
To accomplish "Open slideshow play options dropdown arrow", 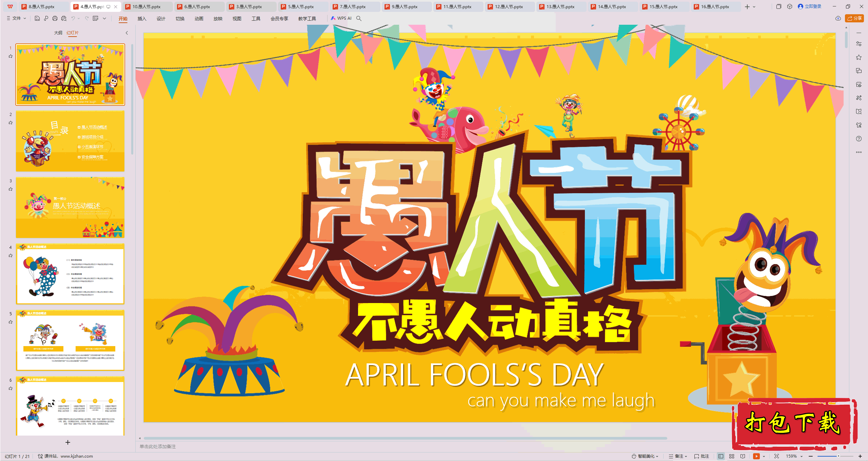I will tap(764, 456).
